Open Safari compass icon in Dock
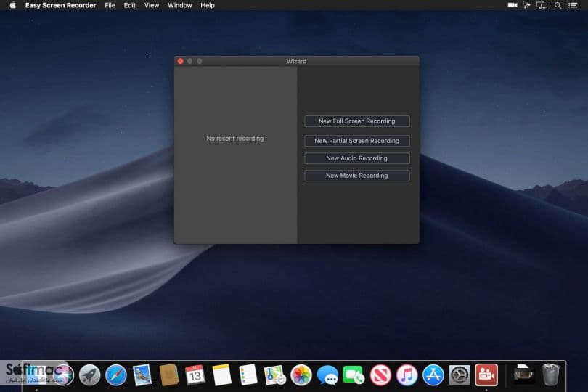The image size is (588, 392). click(x=116, y=375)
